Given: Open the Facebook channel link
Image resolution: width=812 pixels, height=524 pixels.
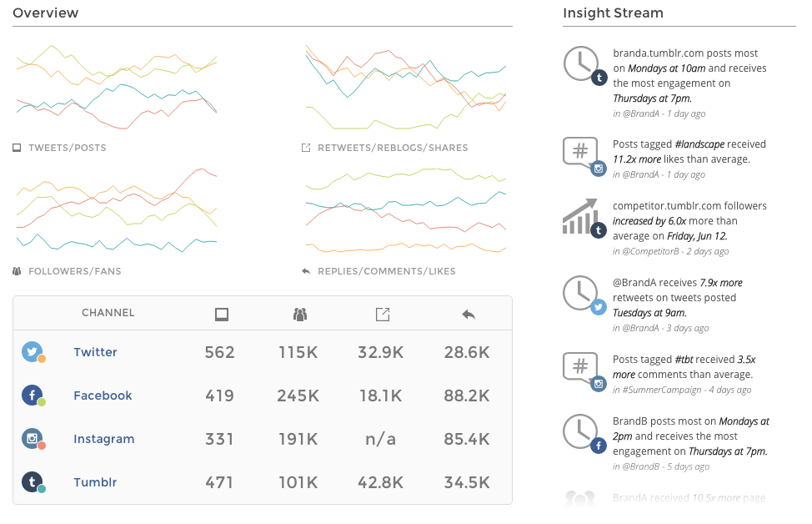Looking at the screenshot, I should 103,396.
